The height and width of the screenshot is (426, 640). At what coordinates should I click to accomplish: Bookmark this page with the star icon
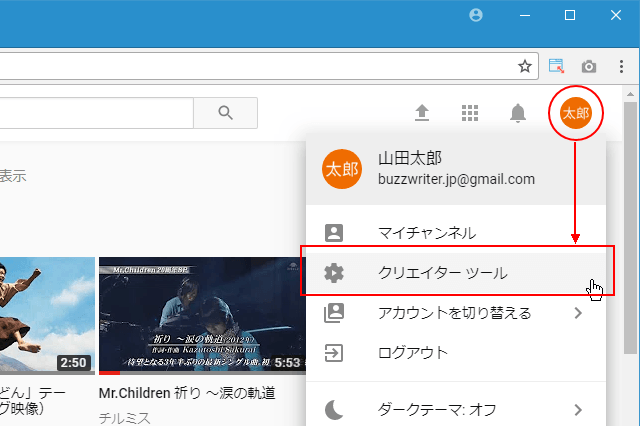pos(524,66)
